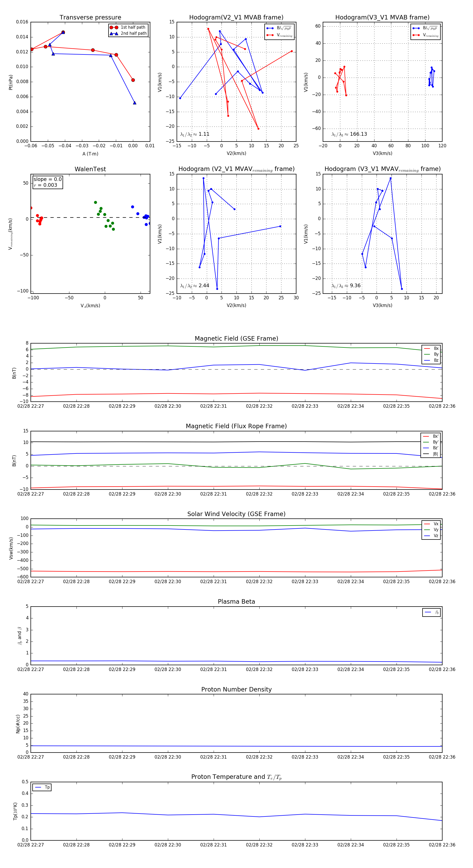Image resolution: width=473 pixels, height=868 pixels.
Task: Click the "Proton Temperature and Te/Tp" title
Action: pyautogui.click(x=236, y=777)
